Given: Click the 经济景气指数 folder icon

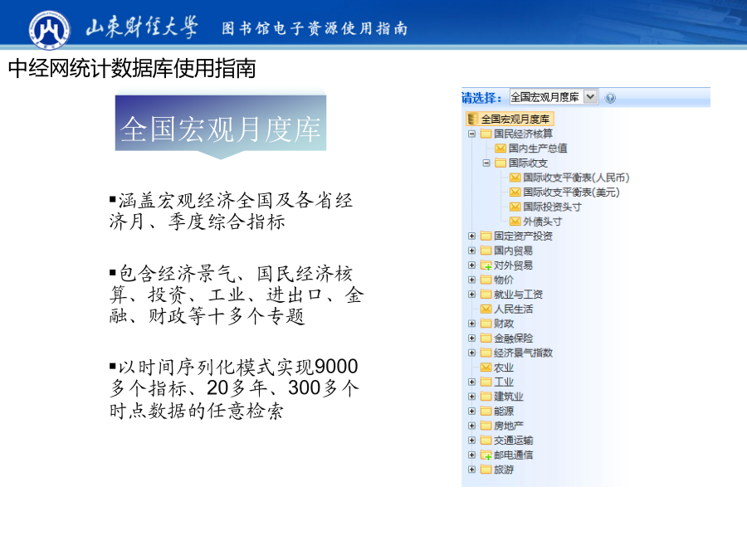Looking at the screenshot, I should (x=486, y=353).
